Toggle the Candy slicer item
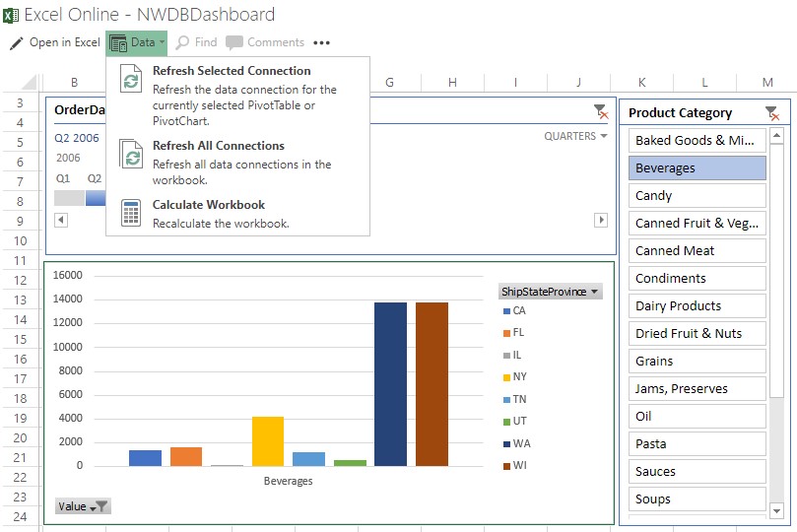 point(697,196)
